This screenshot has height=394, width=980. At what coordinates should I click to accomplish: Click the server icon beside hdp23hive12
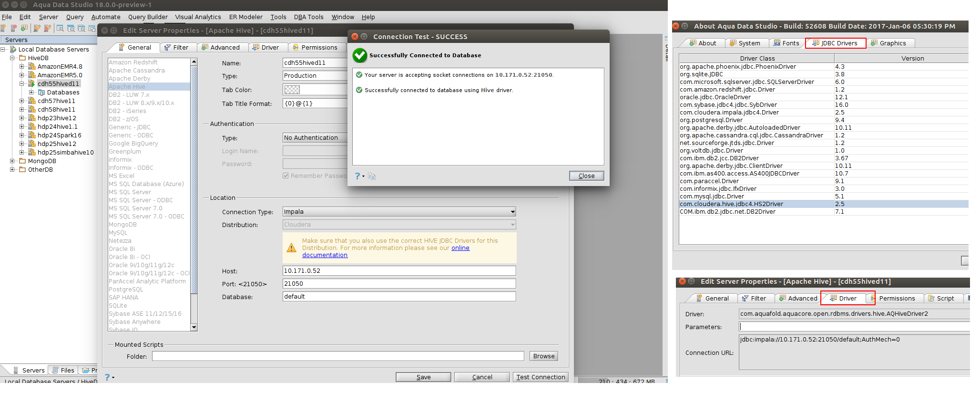coord(32,118)
